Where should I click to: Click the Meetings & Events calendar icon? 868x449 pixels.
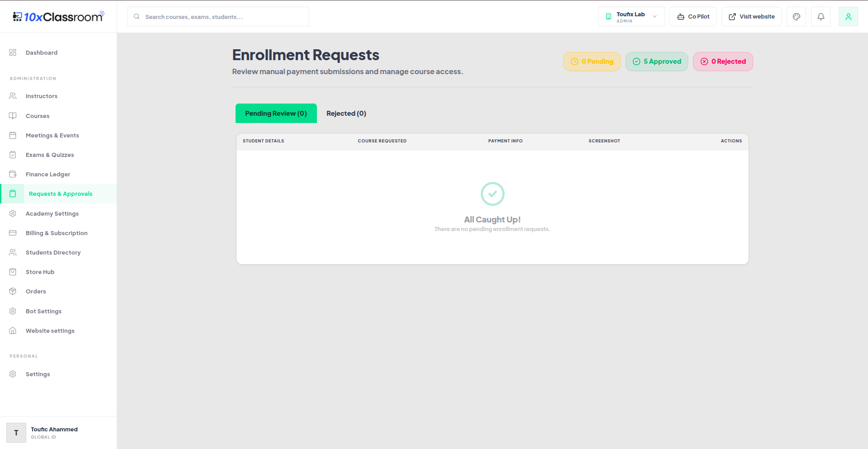click(13, 135)
